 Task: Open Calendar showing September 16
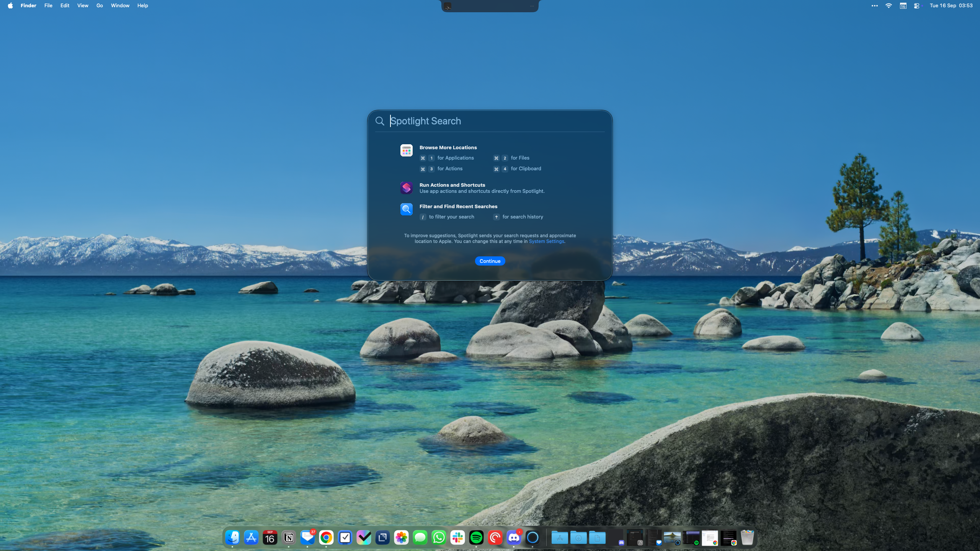tap(270, 538)
